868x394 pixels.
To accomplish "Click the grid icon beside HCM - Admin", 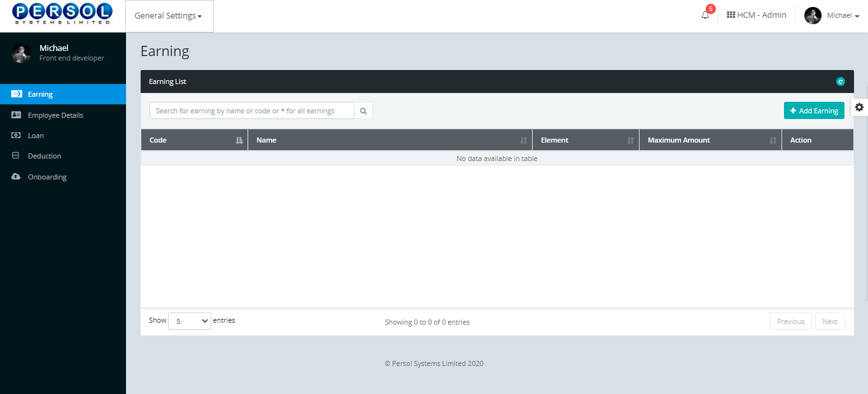I will point(731,15).
